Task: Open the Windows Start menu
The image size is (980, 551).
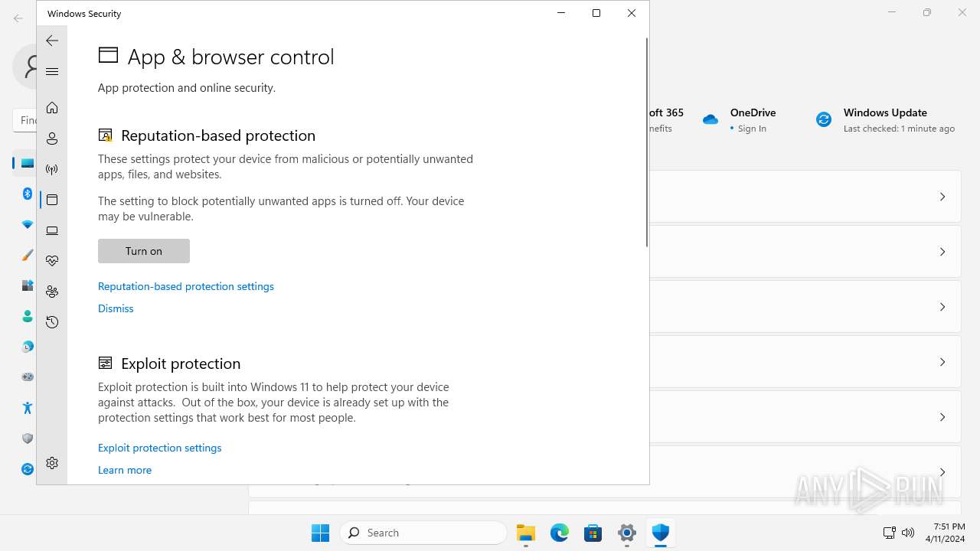Action: tap(321, 533)
